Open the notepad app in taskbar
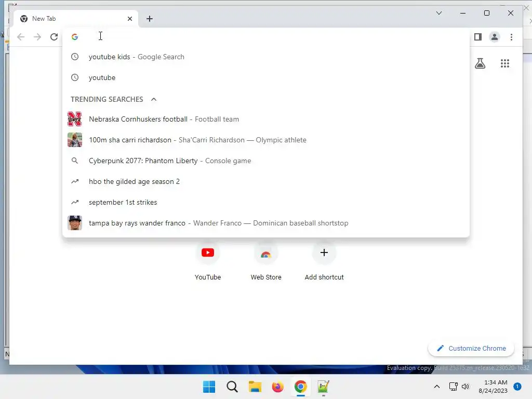Image resolution: width=532 pixels, height=399 pixels. point(323,387)
